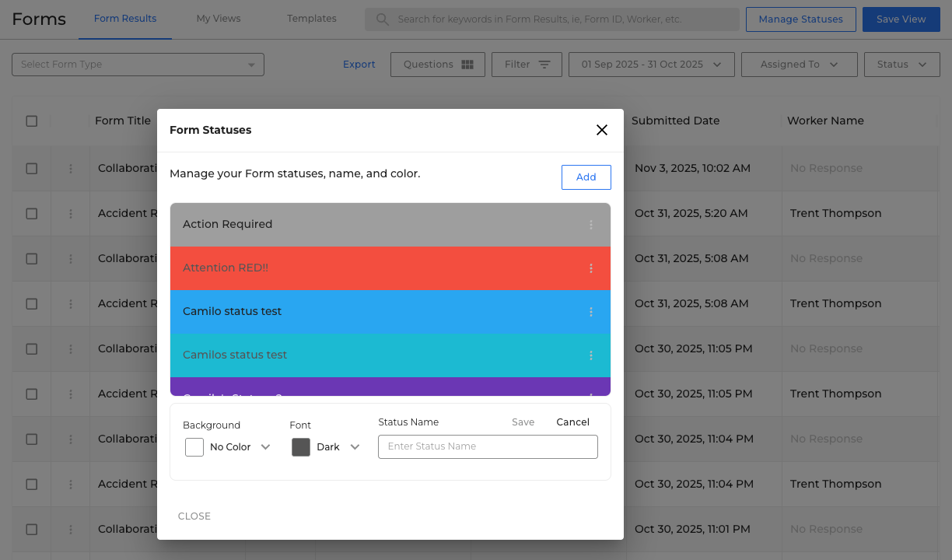Image resolution: width=952 pixels, height=560 pixels.
Task: Open options for Action Required status
Action: 591,225
